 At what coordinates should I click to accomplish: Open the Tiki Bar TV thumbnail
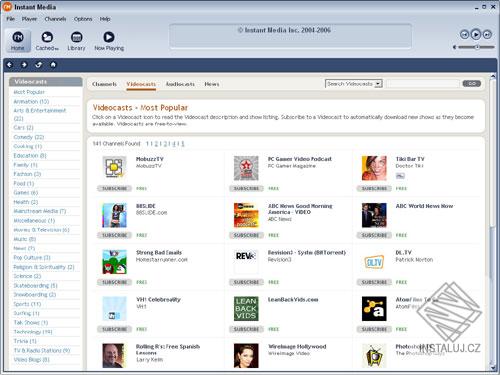[374, 168]
